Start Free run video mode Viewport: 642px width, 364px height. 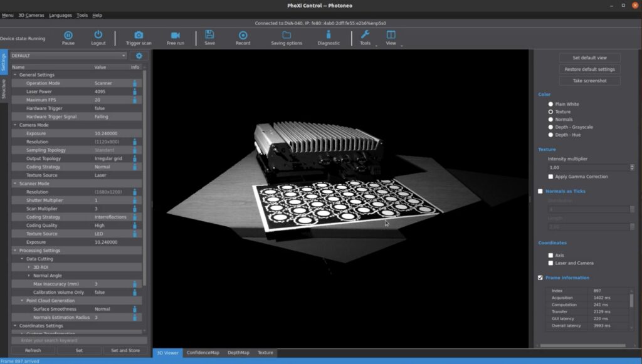click(176, 35)
